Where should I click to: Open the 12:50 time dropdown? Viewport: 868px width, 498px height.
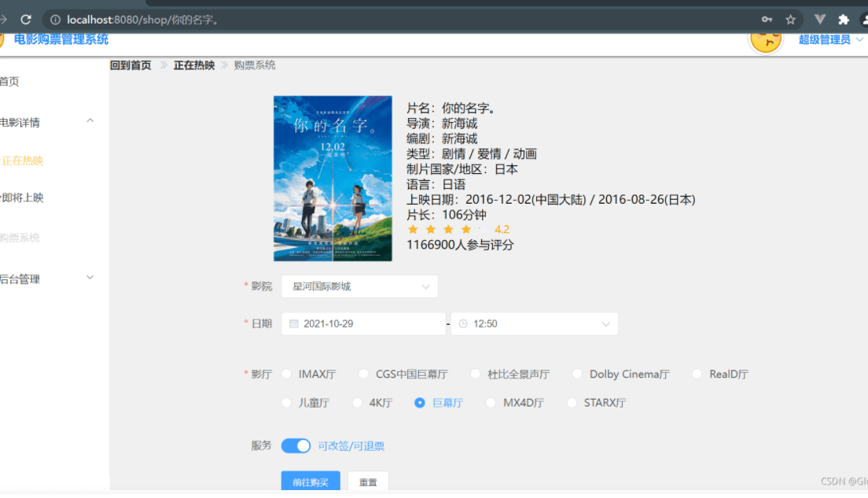[534, 323]
